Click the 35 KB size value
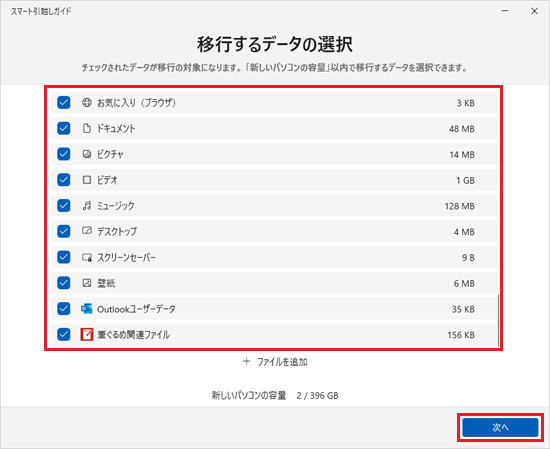Screen dimensions: 550x449 click(463, 309)
